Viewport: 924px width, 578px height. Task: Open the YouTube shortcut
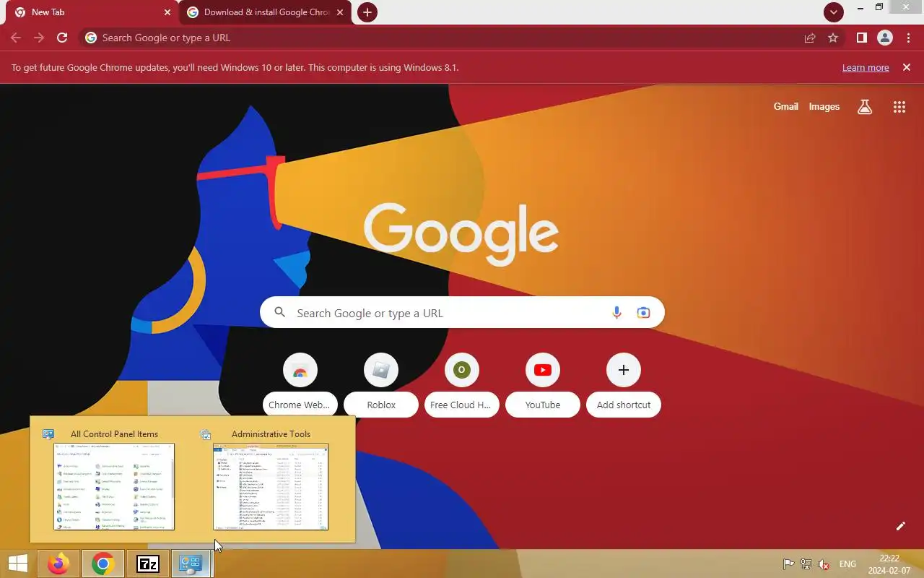pyautogui.click(x=543, y=384)
